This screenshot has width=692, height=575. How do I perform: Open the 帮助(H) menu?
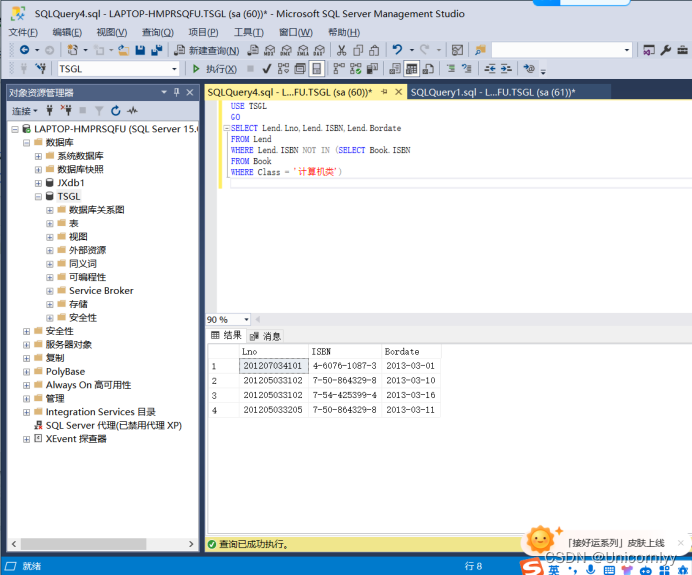(x=344, y=32)
